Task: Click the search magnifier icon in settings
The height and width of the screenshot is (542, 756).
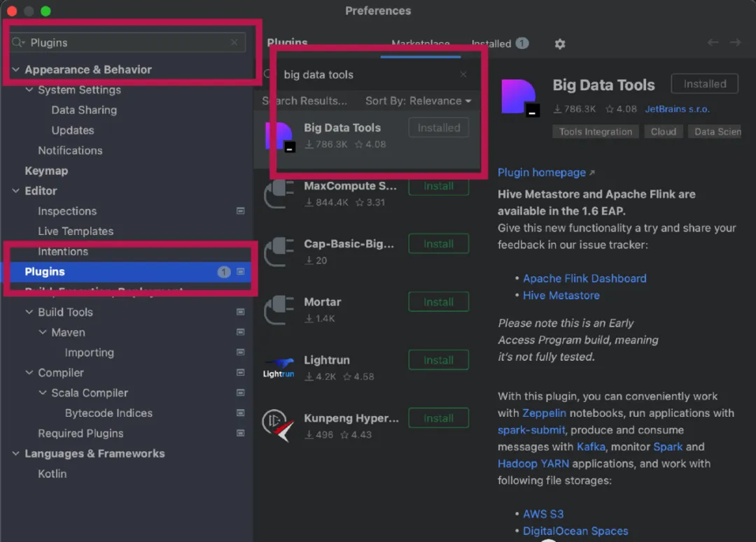Action: [18, 43]
